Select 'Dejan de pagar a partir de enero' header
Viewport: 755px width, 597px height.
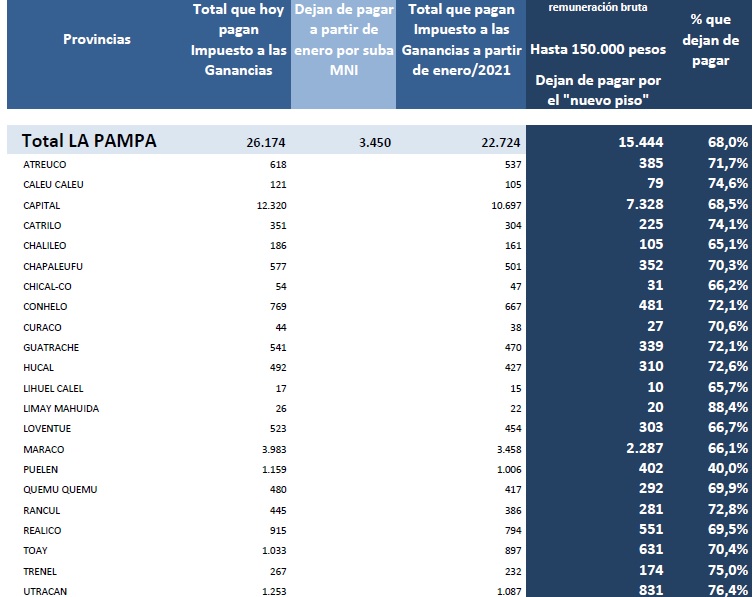(344, 40)
